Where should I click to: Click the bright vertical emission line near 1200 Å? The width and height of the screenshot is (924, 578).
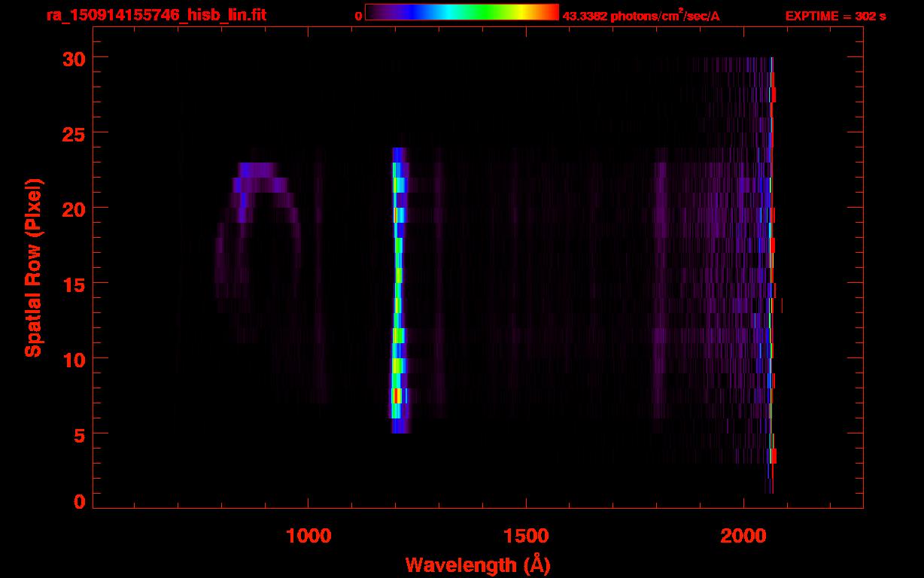pos(398,291)
